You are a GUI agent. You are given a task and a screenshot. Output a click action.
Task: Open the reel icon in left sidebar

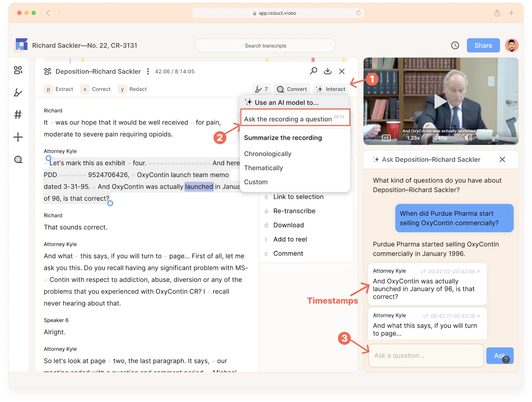tap(18, 159)
